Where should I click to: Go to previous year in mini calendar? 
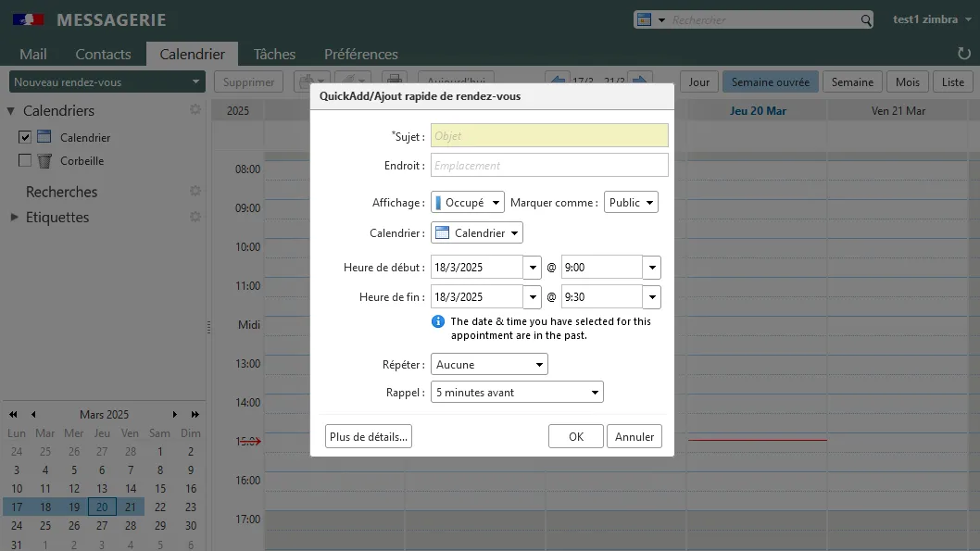coord(13,414)
